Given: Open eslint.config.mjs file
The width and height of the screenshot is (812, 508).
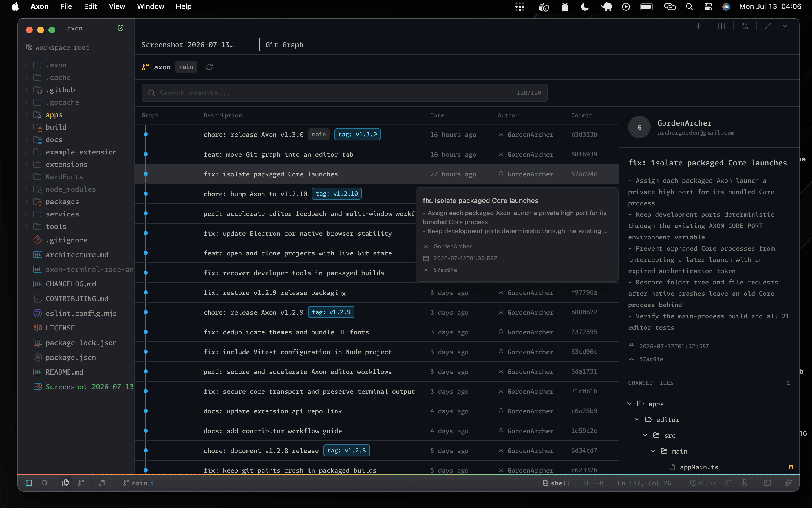Looking at the screenshot, I should pyautogui.click(x=81, y=313).
